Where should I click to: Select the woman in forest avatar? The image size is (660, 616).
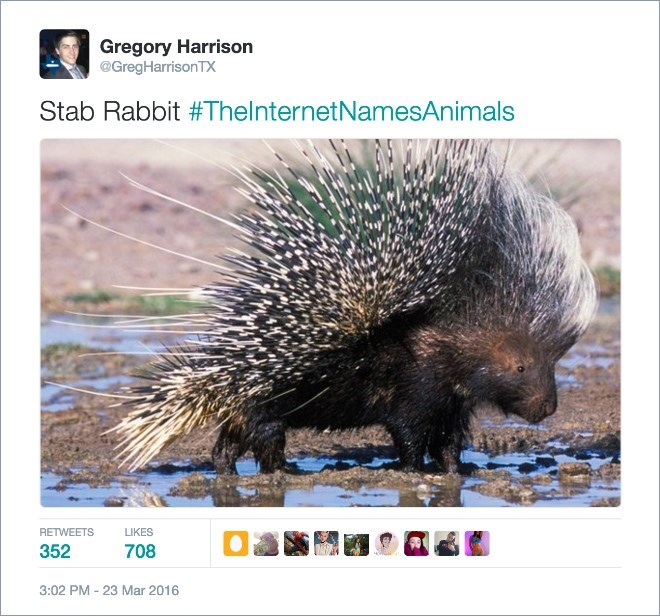coord(357,544)
